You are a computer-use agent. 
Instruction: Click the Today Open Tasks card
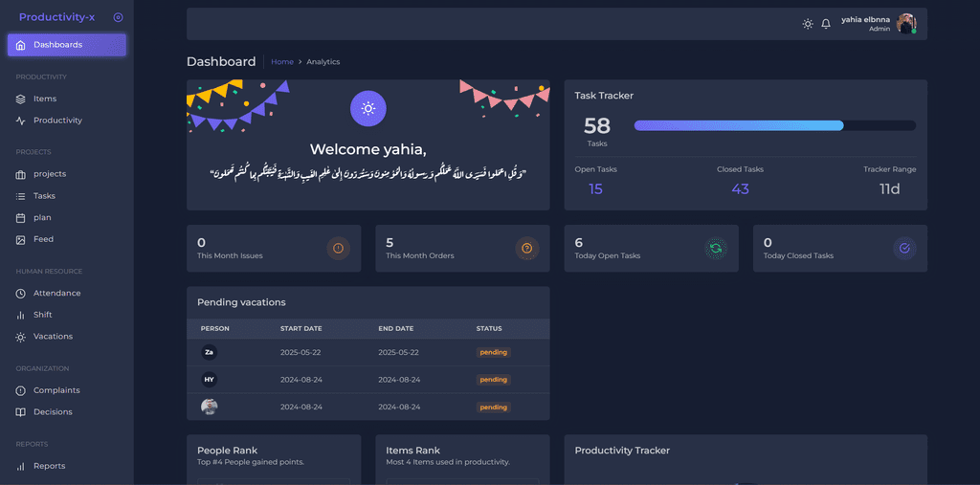pos(651,249)
